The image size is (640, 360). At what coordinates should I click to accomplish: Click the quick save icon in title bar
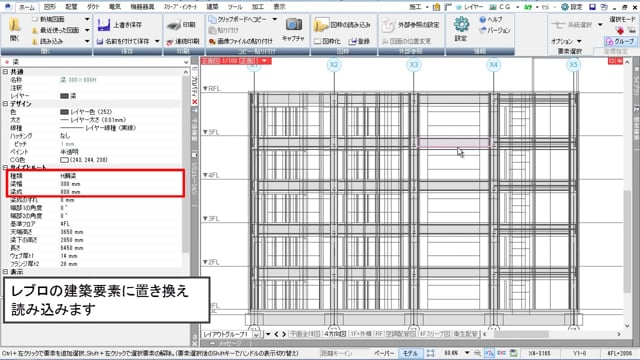(593, 7)
